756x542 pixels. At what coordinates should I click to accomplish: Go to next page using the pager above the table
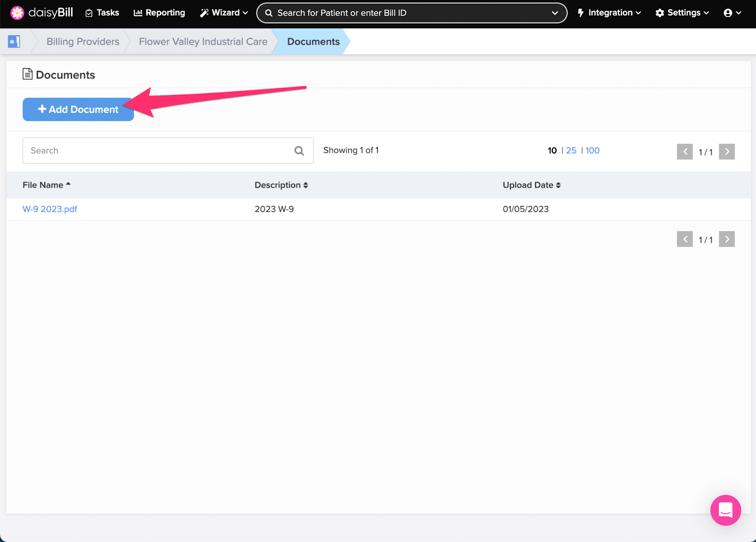[727, 152]
